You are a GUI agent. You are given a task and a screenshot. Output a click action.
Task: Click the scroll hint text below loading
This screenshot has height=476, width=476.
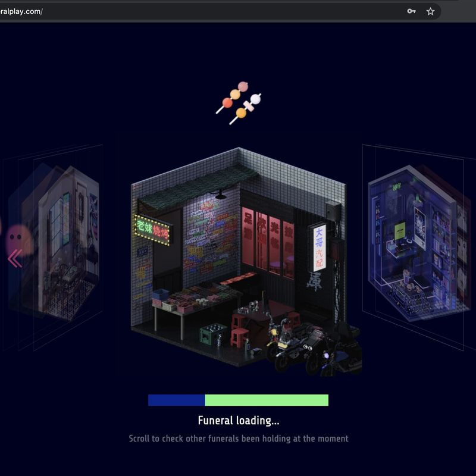click(239, 439)
